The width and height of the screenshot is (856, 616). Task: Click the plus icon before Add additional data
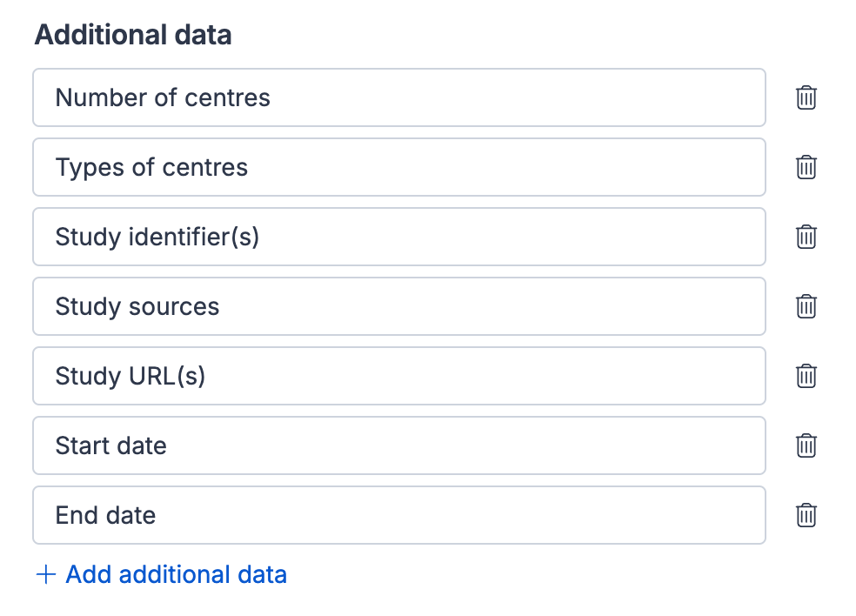[46, 575]
